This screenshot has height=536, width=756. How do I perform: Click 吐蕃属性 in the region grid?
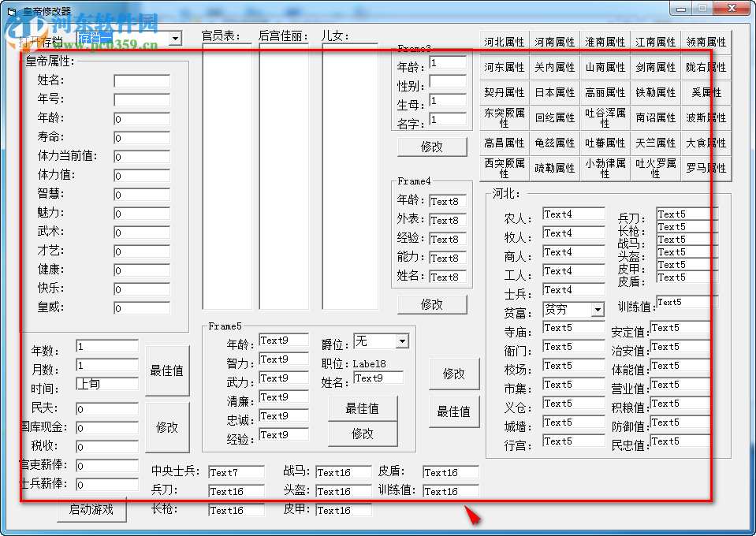click(605, 142)
